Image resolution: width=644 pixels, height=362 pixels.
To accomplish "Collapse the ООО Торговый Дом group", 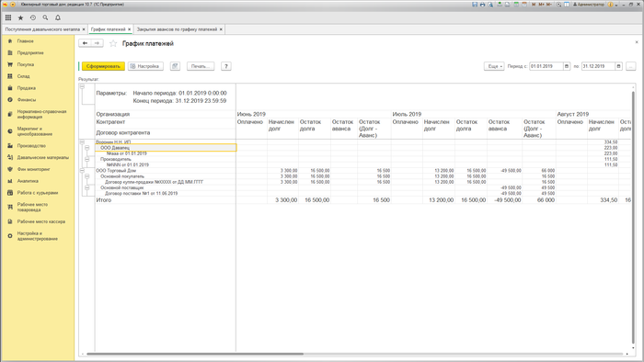I will pyautogui.click(x=82, y=171).
